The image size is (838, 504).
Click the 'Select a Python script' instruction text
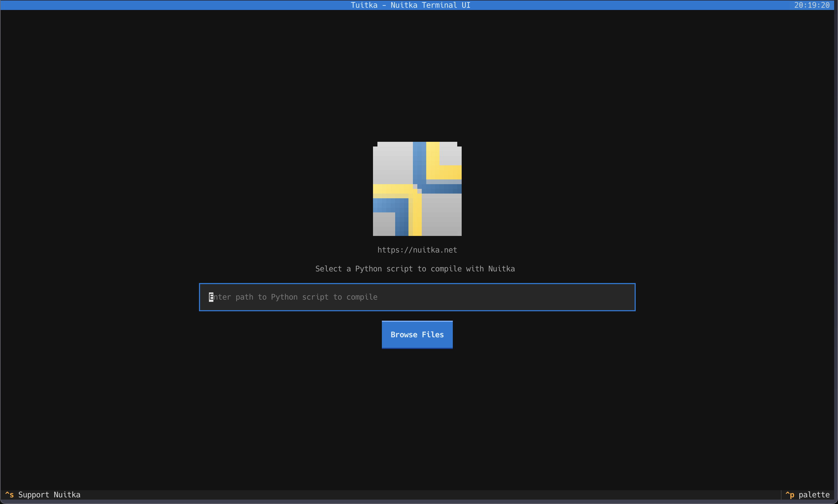[415, 269]
